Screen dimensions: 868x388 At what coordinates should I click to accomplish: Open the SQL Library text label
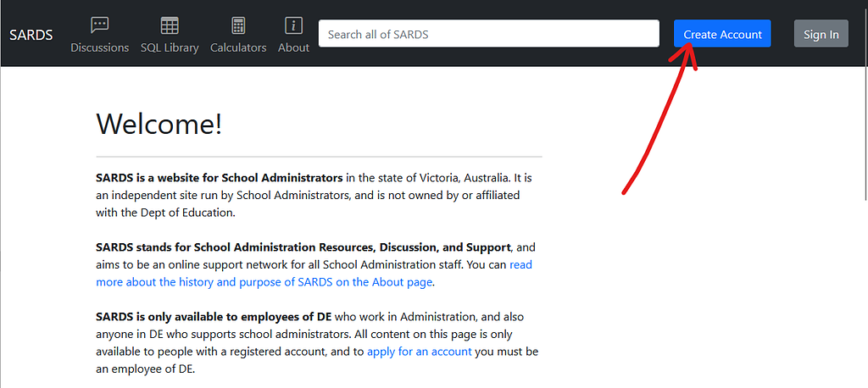170,47
